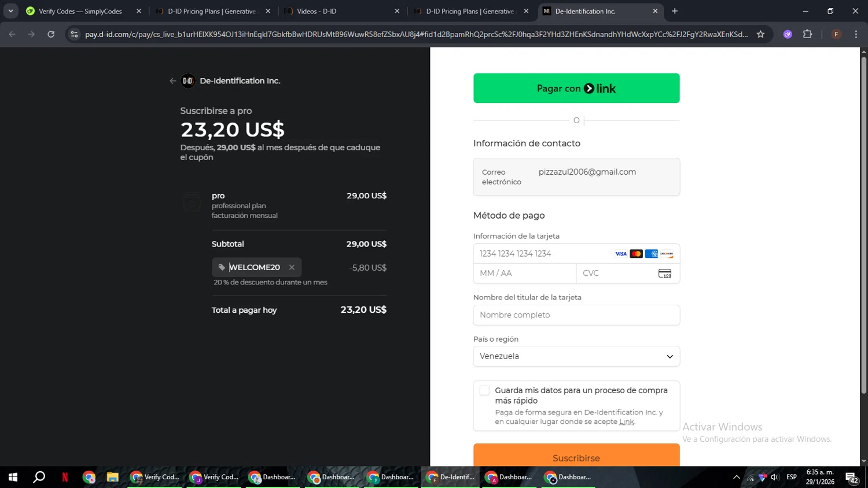Click the browser back button

pos(12,34)
